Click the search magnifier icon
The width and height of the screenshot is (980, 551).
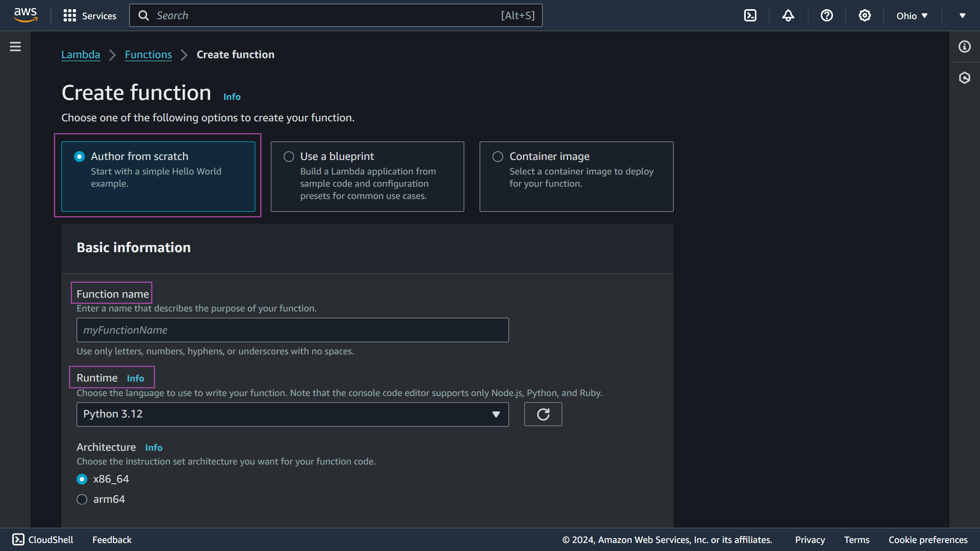pos(144,15)
